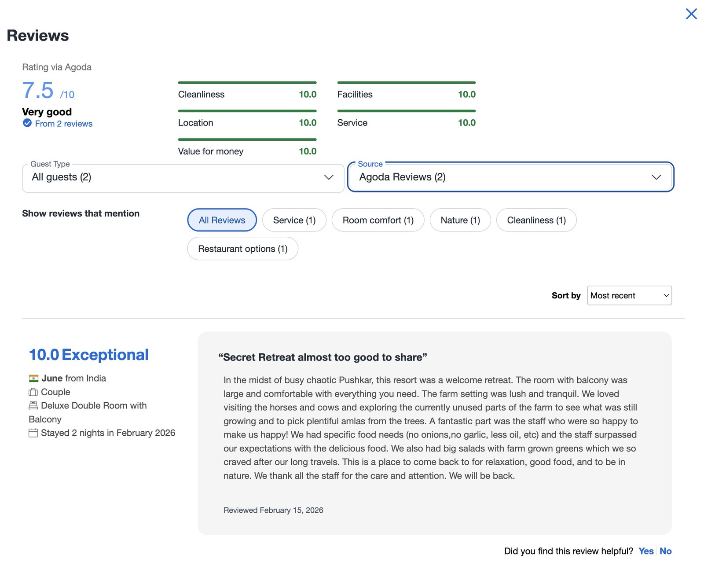Viewport: 704px width, 588px height.
Task: Filter reviews by Nature (1)
Action: 460,220
